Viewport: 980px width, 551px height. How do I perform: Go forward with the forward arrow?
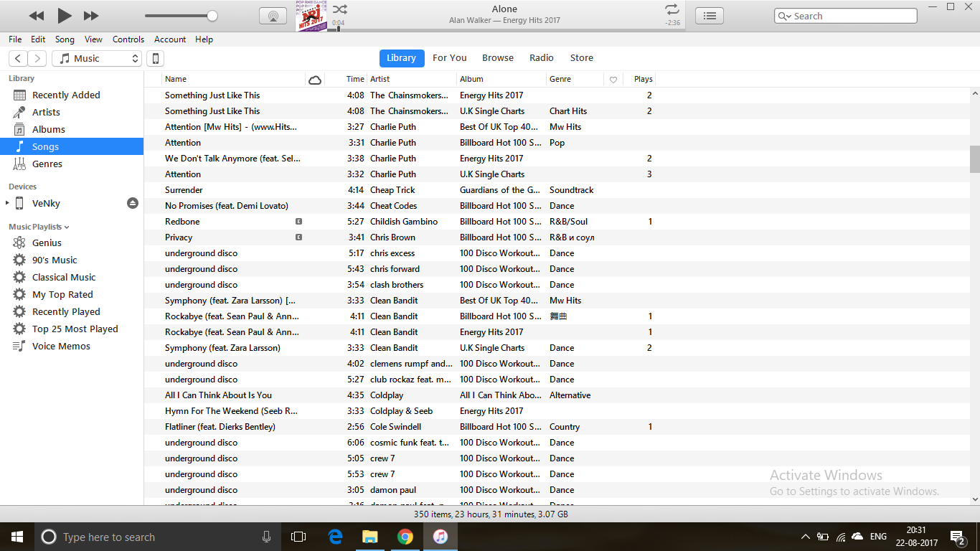click(37, 59)
